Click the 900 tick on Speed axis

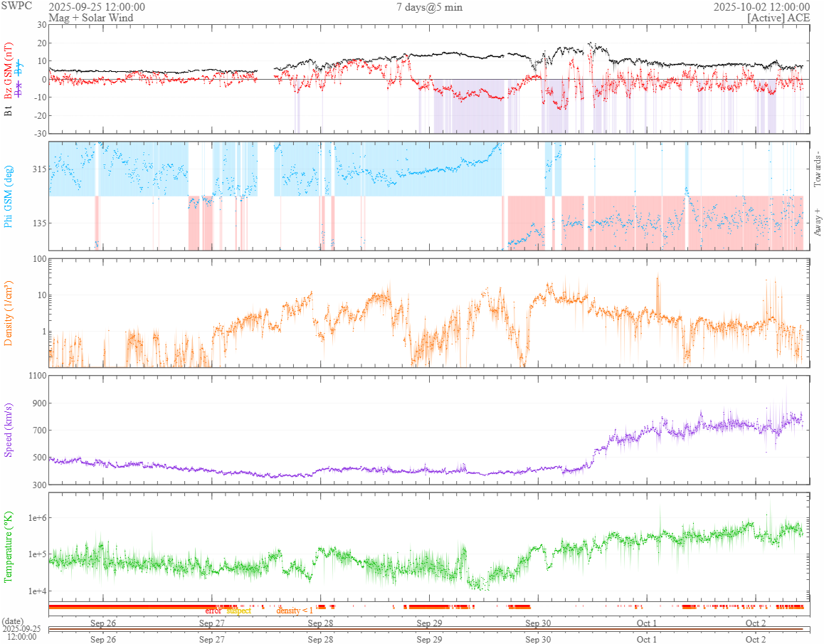pos(39,403)
